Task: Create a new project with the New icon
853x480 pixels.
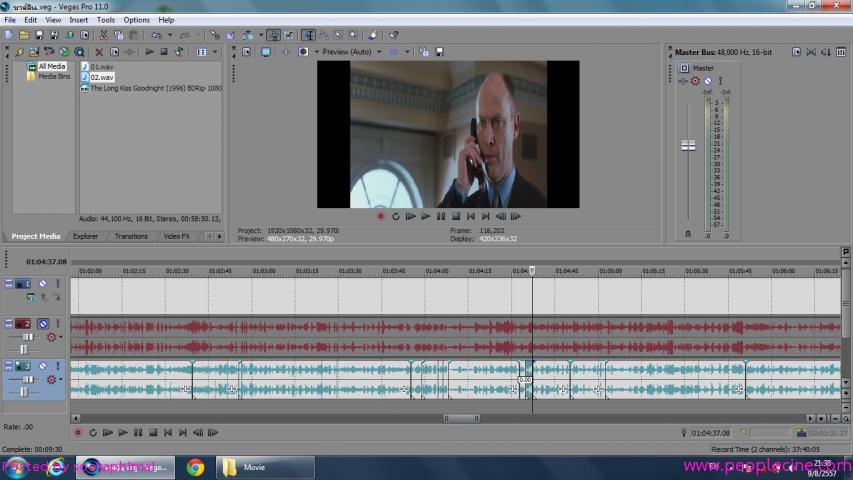Action: pos(9,35)
